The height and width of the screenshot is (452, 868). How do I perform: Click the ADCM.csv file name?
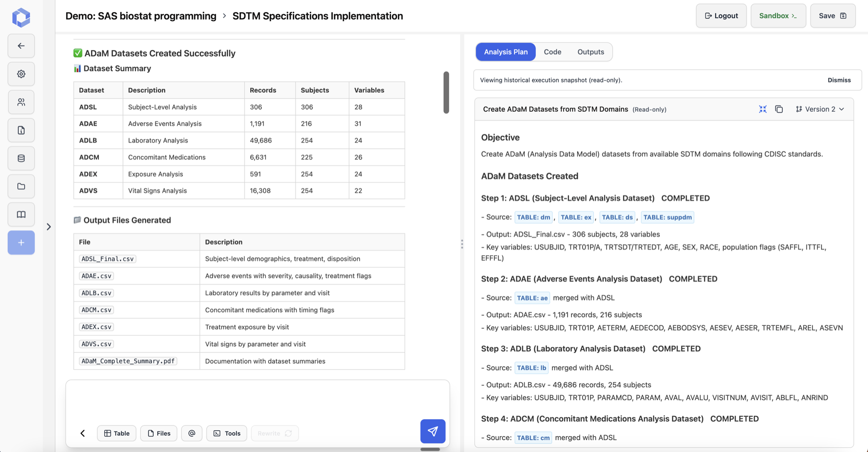pos(96,310)
